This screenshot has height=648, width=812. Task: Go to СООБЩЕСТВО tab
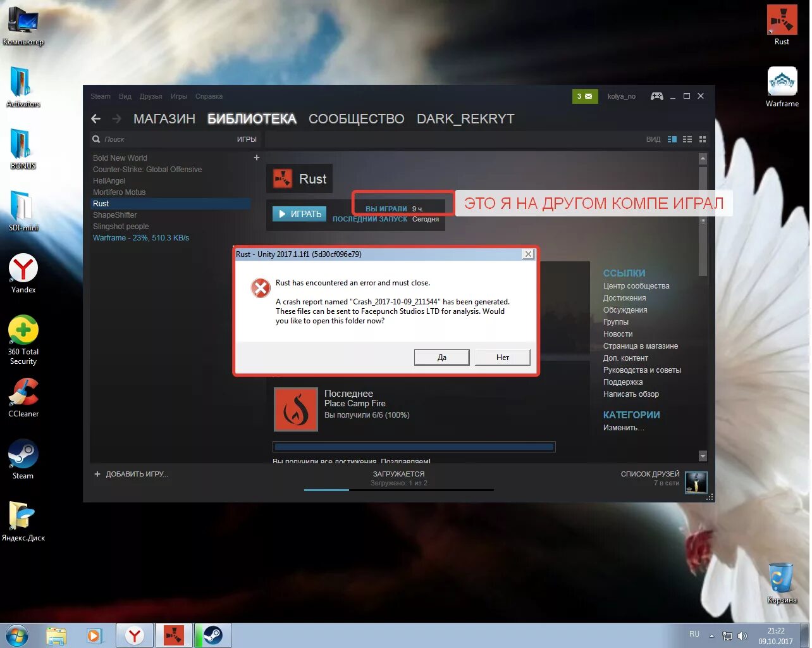[x=357, y=119]
